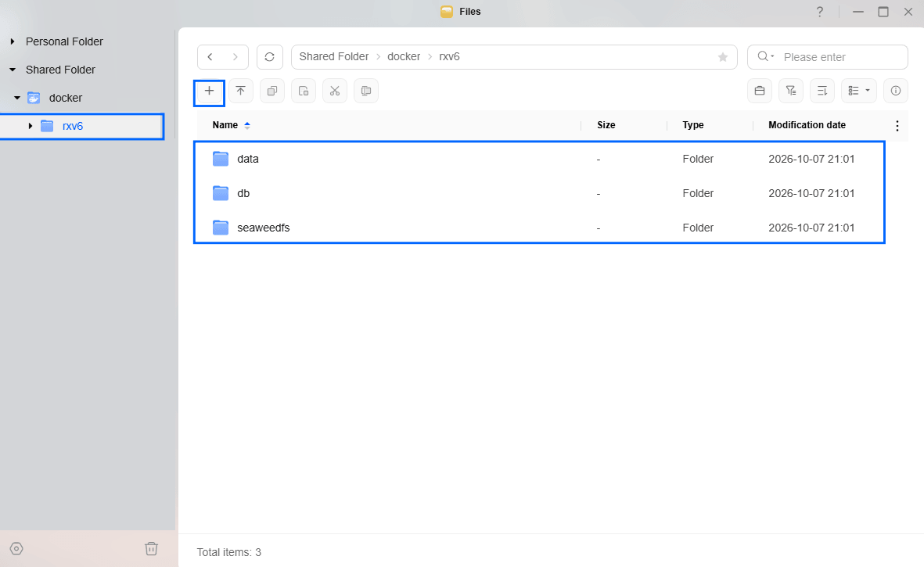The width and height of the screenshot is (924, 567).
Task: Open the list view mode dropdown
Action: point(858,91)
